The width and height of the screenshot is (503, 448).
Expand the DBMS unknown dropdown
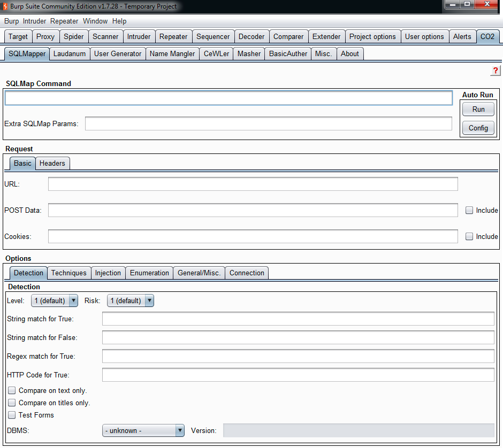tap(143, 430)
